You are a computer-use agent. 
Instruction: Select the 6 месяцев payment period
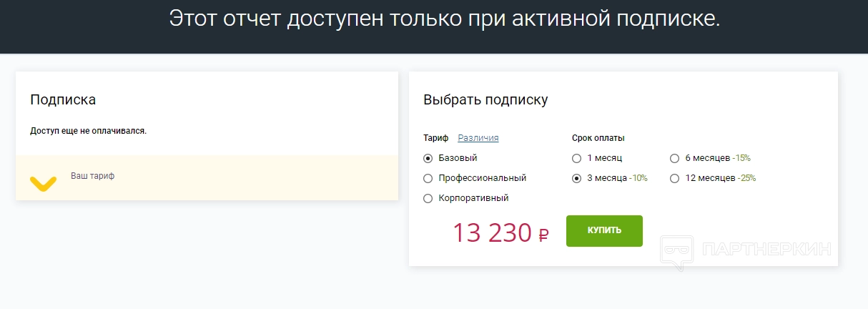pos(674,158)
